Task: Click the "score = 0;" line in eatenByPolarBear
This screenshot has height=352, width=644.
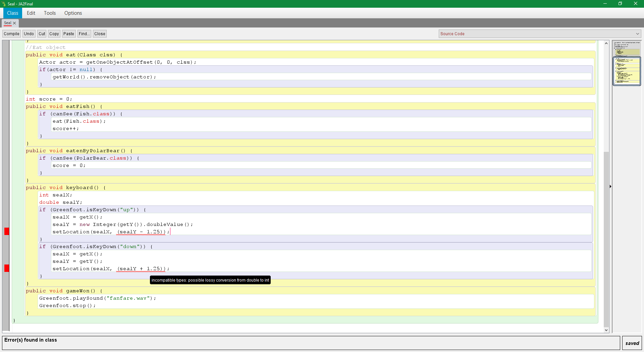Action: point(69,166)
